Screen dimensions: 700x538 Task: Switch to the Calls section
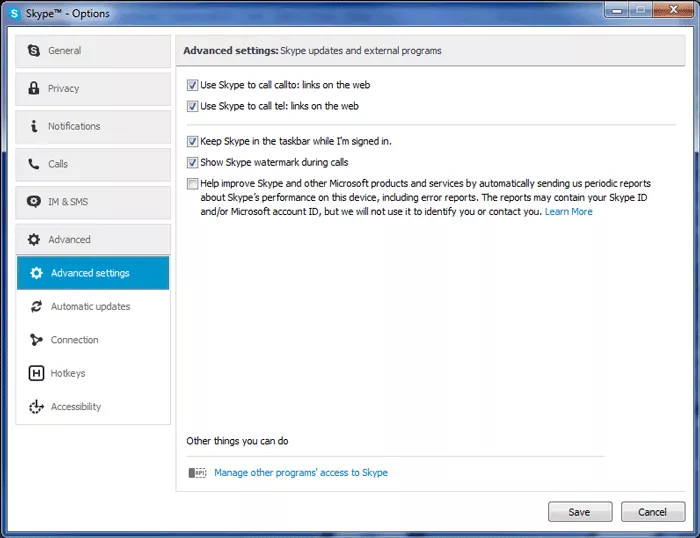pos(93,164)
